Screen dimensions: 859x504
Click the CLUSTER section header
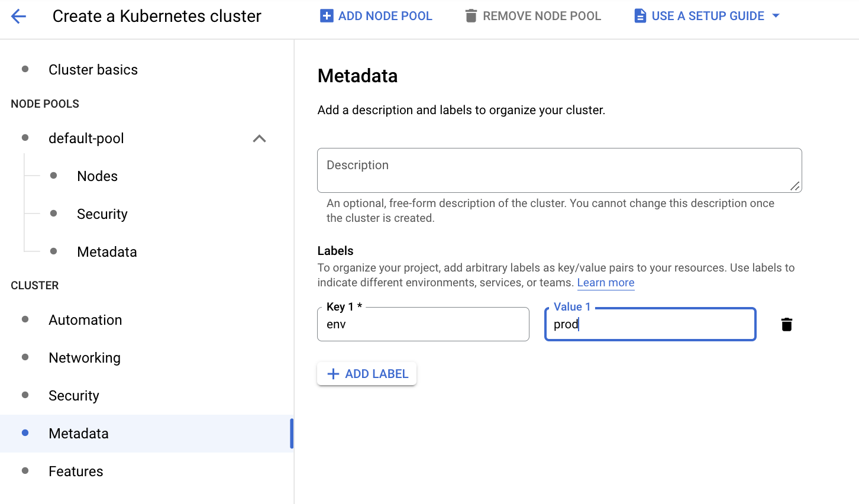pos(35,286)
